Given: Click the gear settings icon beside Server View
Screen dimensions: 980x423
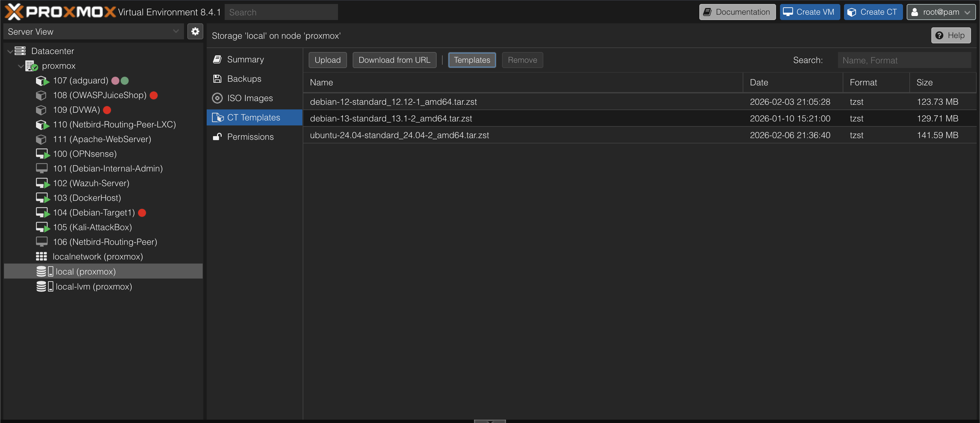Looking at the screenshot, I should pyautogui.click(x=195, y=32).
